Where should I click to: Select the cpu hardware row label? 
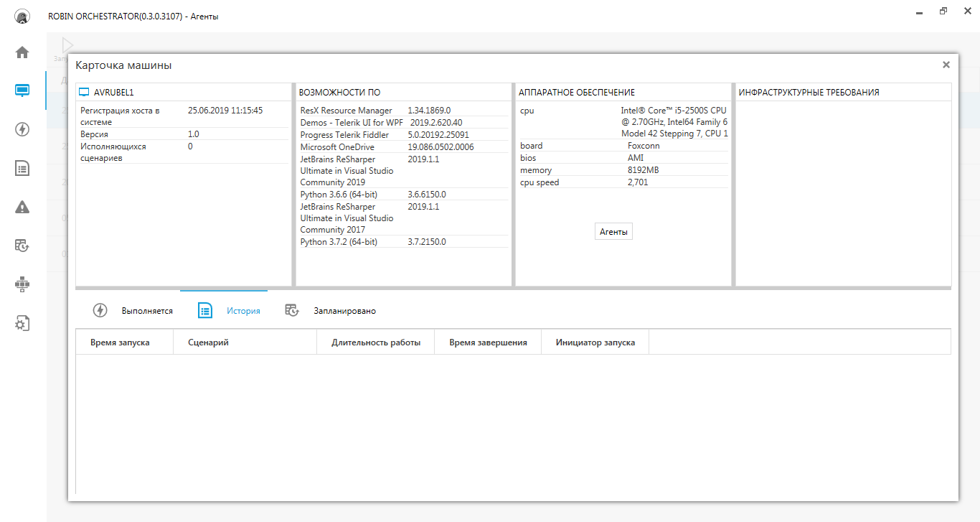pyautogui.click(x=527, y=111)
